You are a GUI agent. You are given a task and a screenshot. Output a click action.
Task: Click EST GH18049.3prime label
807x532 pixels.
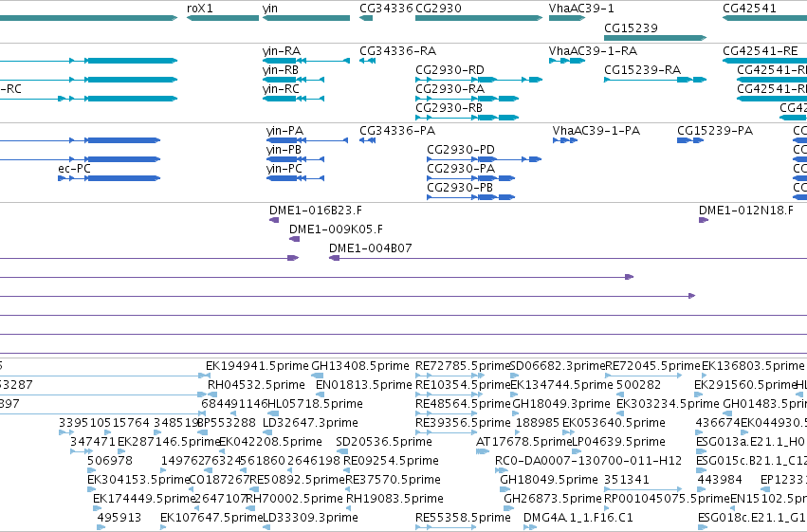point(561,404)
